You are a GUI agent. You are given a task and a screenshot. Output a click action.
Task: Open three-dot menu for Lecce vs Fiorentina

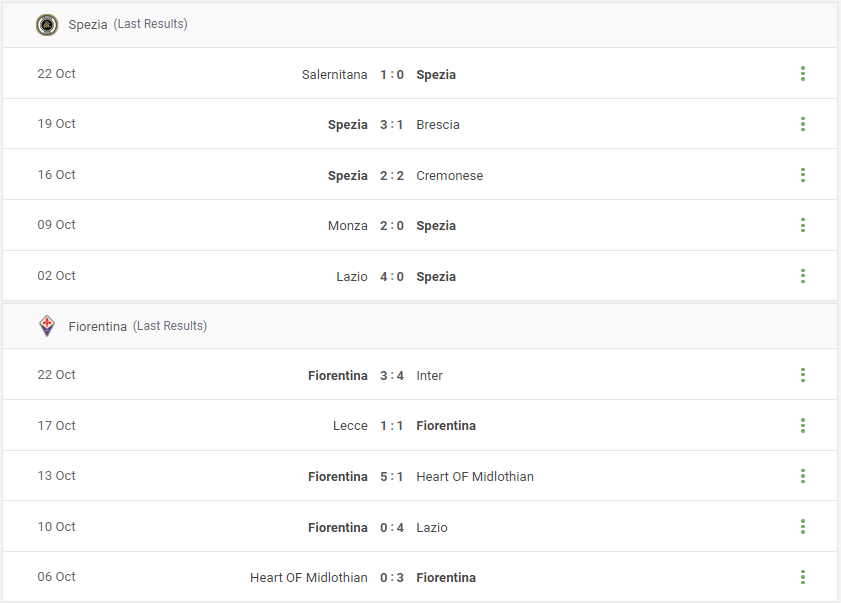802,425
